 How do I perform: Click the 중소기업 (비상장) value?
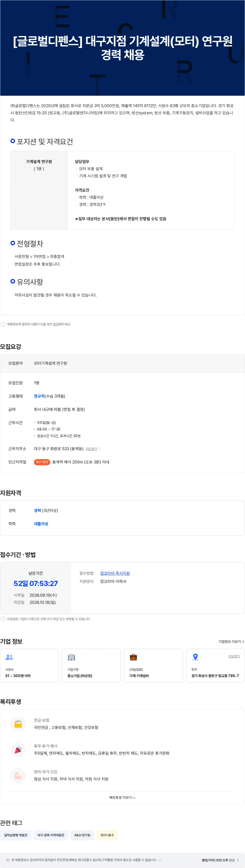(80, 676)
